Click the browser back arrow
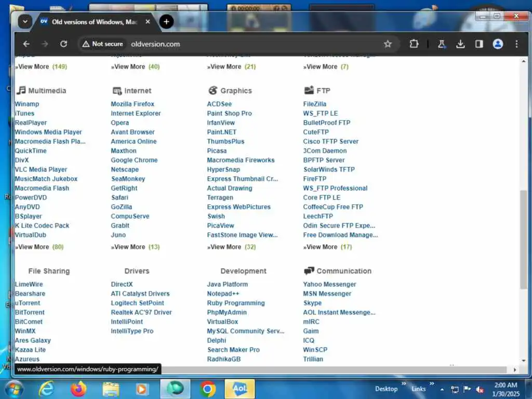 [x=26, y=44]
